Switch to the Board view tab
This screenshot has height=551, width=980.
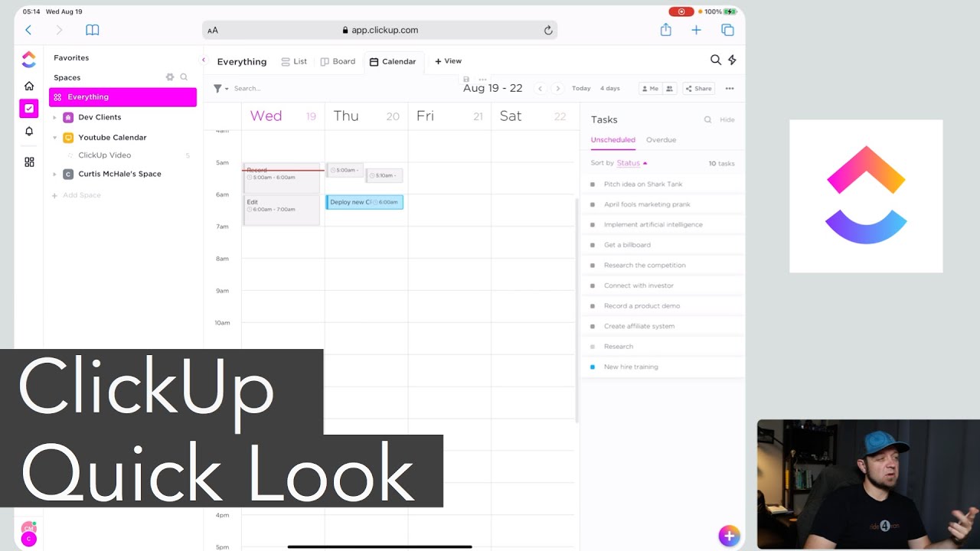[x=338, y=60]
